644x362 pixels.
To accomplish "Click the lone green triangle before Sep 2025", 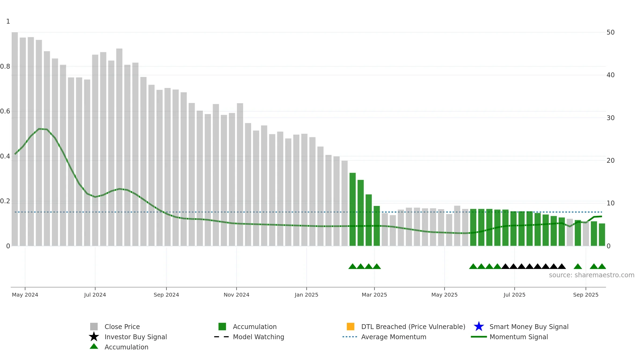I will tap(578, 266).
